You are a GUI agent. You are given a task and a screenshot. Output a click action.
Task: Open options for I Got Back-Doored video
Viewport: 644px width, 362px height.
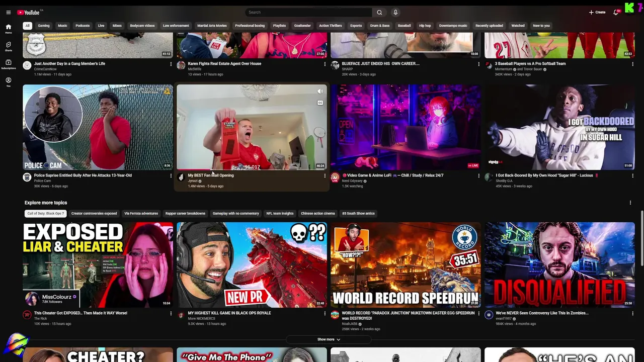pos(632,175)
